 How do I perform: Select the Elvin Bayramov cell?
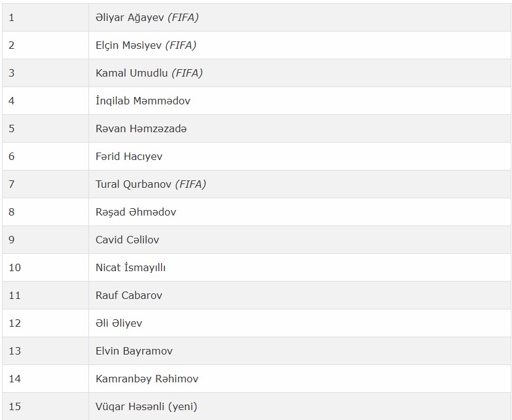(x=299, y=351)
